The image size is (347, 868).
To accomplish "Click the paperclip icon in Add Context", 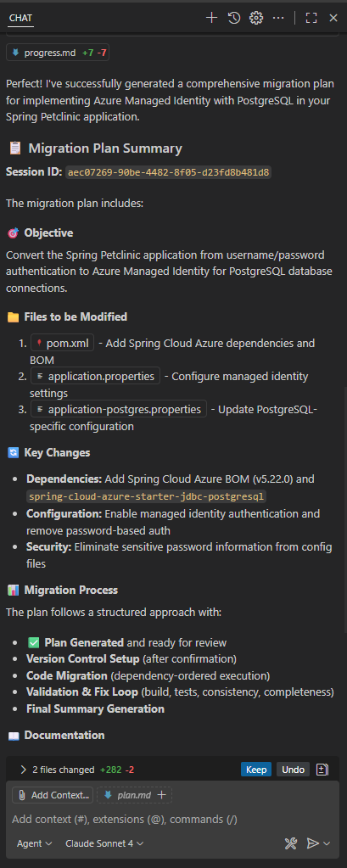I will pyautogui.click(x=22, y=795).
